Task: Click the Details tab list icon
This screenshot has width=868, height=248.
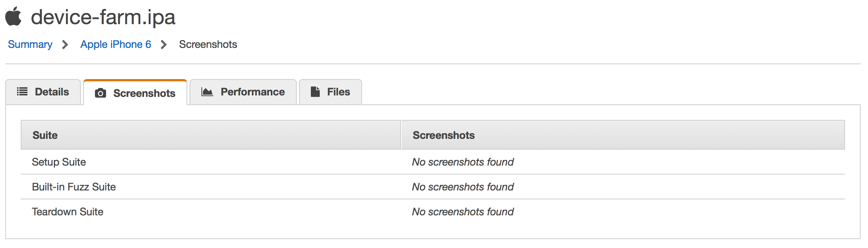Action: 22,92
